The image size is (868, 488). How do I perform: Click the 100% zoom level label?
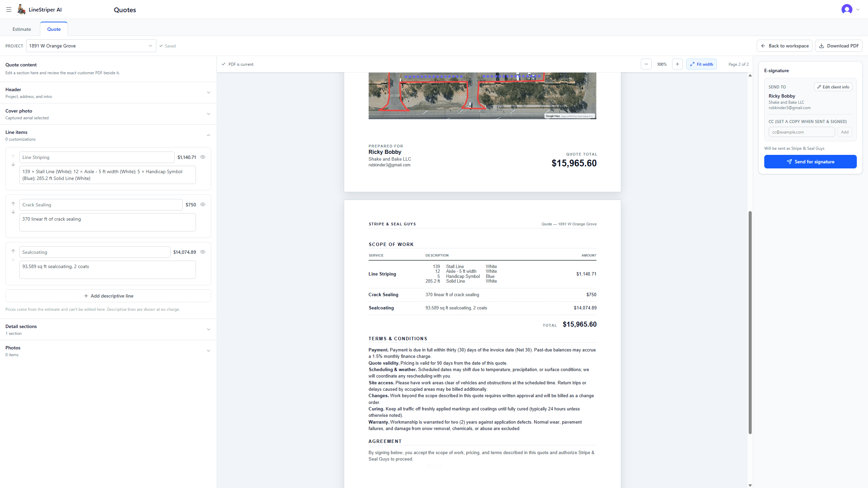coord(662,64)
